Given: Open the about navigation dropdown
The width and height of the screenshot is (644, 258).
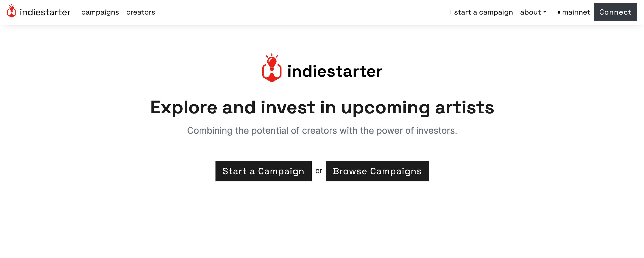Looking at the screenshot, I should (533, 12).
